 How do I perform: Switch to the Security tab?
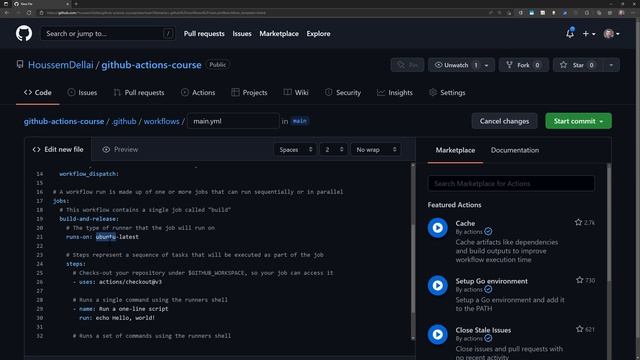[343, 93]
